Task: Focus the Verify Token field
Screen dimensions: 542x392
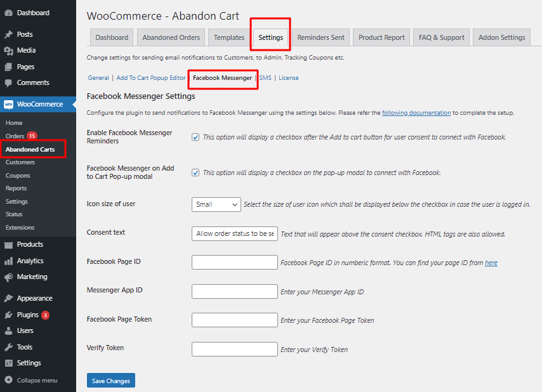Action: coord(235,349)
